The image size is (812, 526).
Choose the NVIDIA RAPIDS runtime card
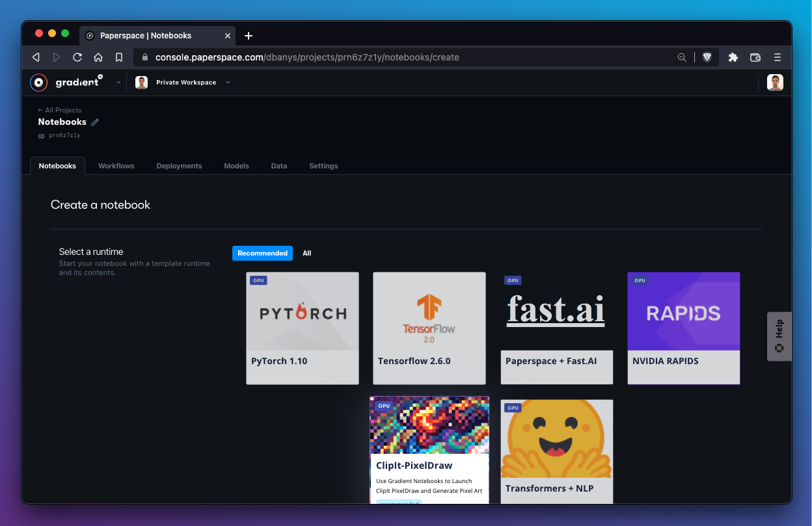pyautogui.click(x=684, y=328)
